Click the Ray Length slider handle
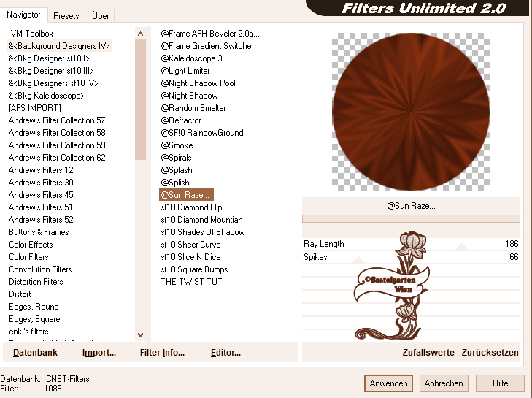Image resolution: width=532 pixels, height=398 pixels. coord(461,247)
